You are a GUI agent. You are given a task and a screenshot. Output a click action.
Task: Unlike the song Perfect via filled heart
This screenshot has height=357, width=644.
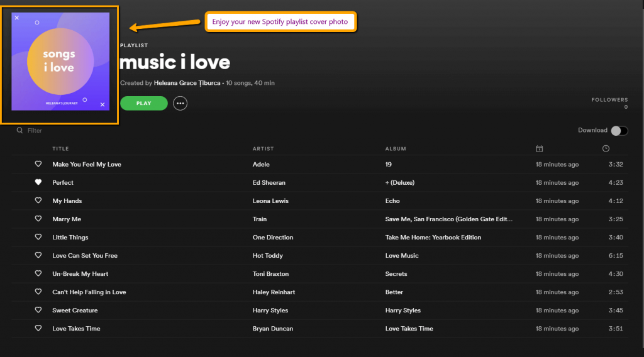point(38,182)
